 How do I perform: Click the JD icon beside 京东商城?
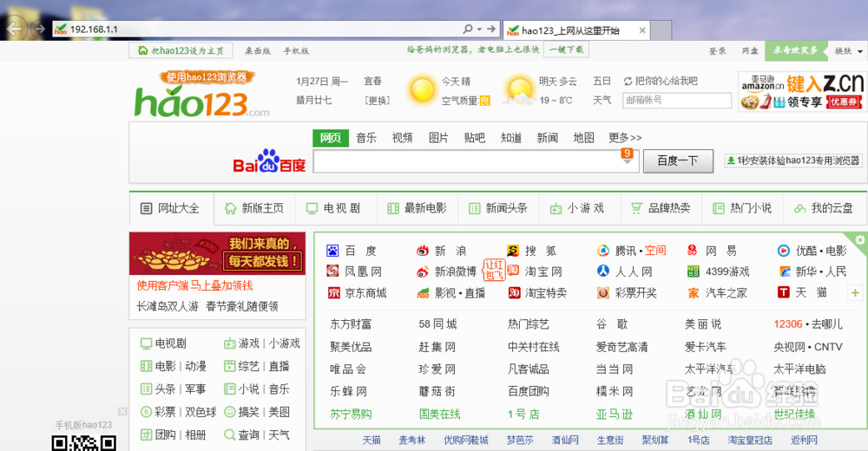[334, 293]
